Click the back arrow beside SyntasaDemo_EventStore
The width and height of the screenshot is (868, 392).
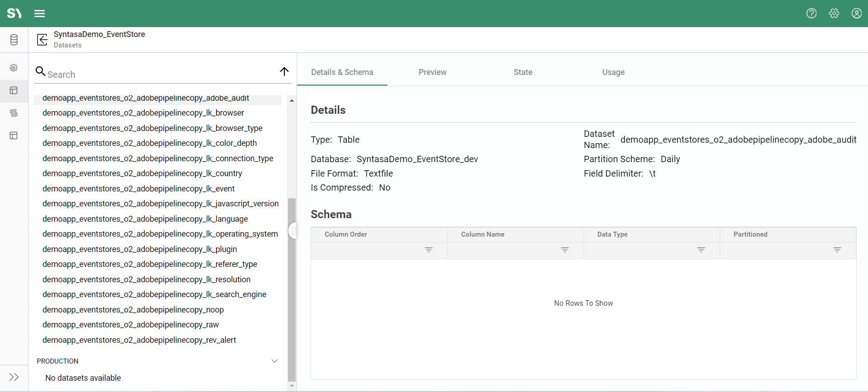click(42, 40)
